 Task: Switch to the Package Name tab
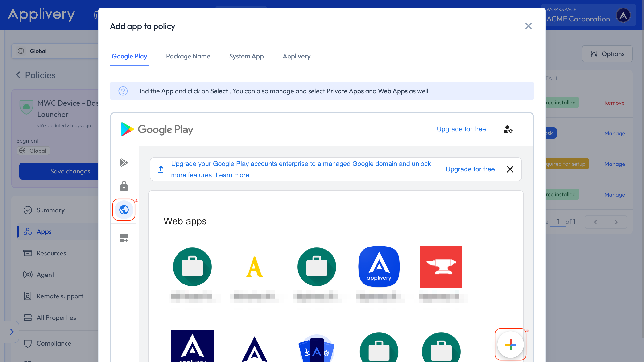[188, 56]
